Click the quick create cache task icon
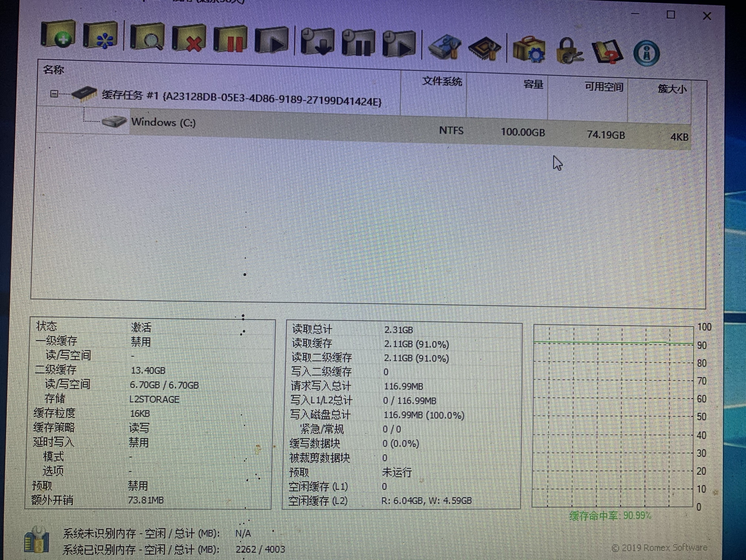This screenshot has height=560, width=746. (x=100, y=37)
